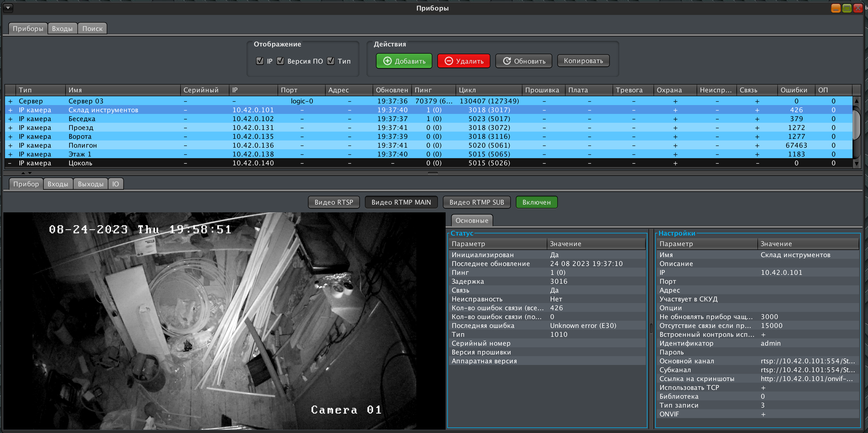Screen dimensions: 868x433
Task: Uncheck the IP display checkbox
Action: [260, 61]
